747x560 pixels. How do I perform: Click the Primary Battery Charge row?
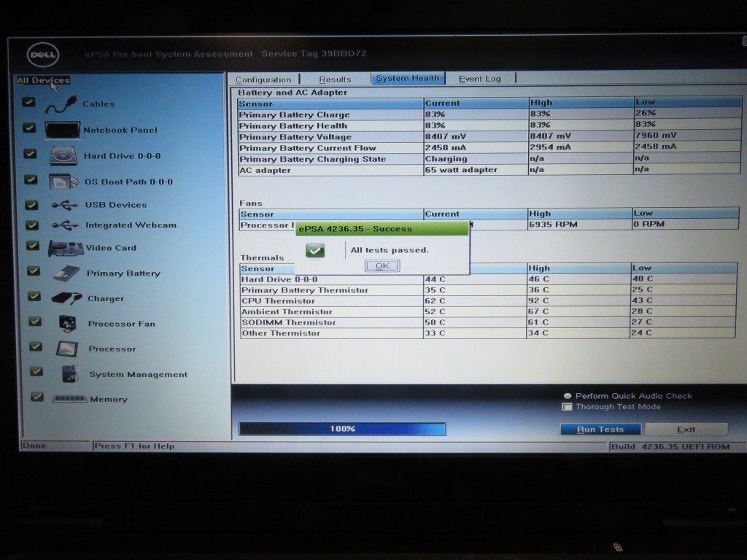(489, 114)
